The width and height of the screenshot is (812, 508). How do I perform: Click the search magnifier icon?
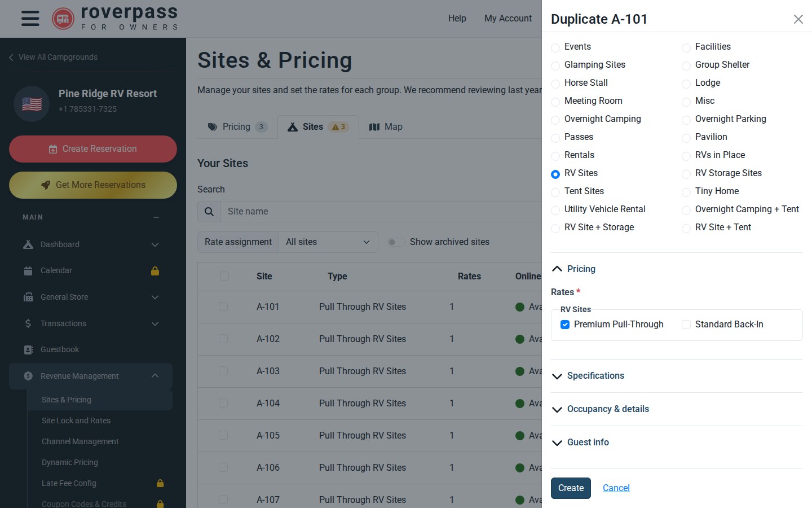click(x=209, y=212)
